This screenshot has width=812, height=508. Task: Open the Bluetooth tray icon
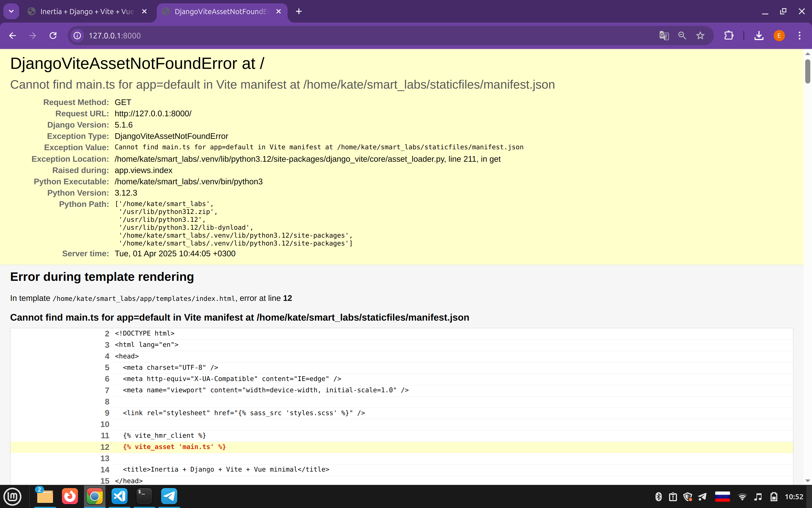pyautogui.click(x=658, y=497)
